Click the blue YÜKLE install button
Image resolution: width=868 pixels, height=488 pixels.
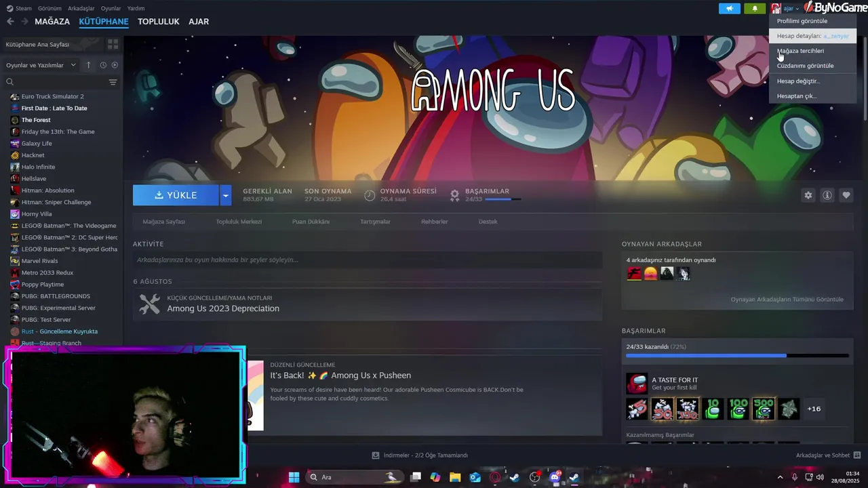click(x=176, y=195)
